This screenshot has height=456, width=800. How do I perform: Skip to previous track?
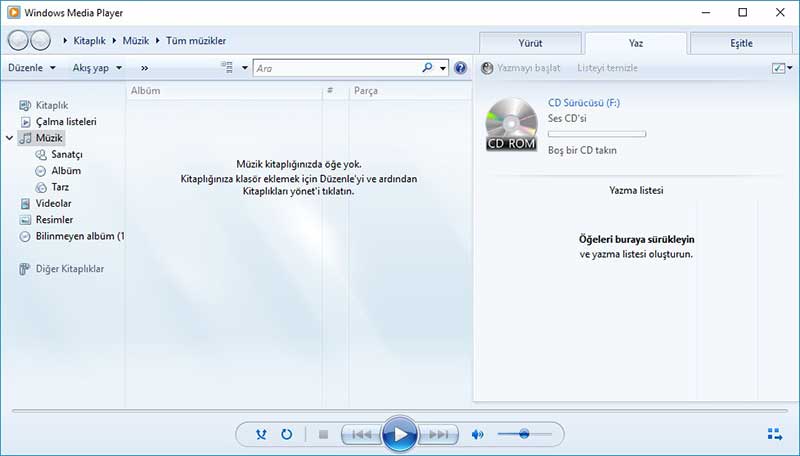pyautogui.click(x=360, y=435)
